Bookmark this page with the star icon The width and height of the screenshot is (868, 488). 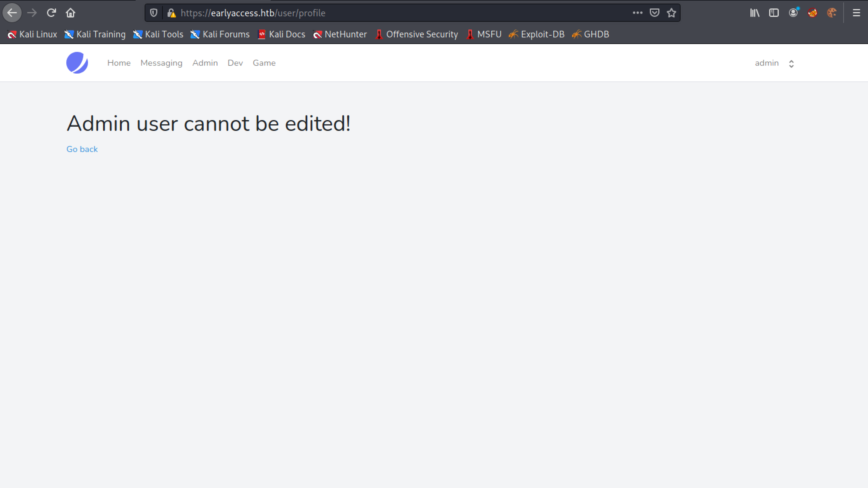(671, 13)
